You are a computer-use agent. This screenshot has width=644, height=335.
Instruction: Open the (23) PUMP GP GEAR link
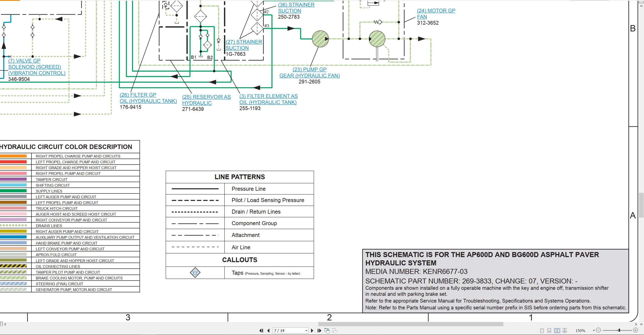pyautogui.click(x=309, y=73)
